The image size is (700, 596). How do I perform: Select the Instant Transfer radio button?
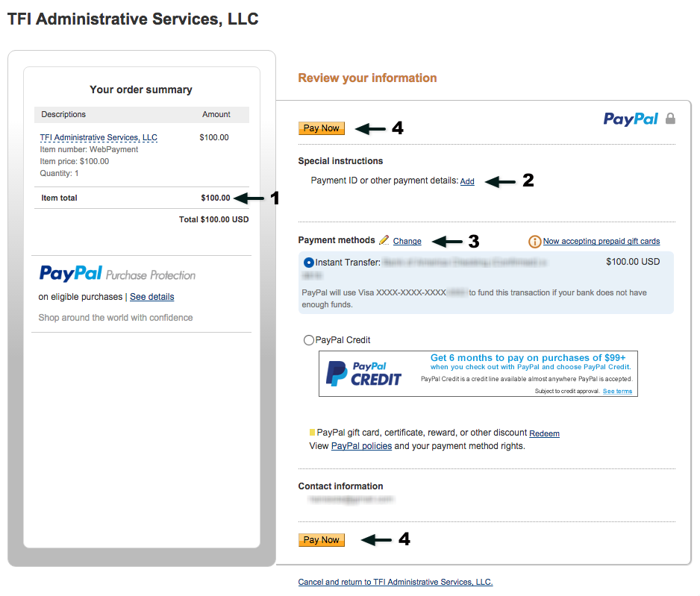click(308, 263)
